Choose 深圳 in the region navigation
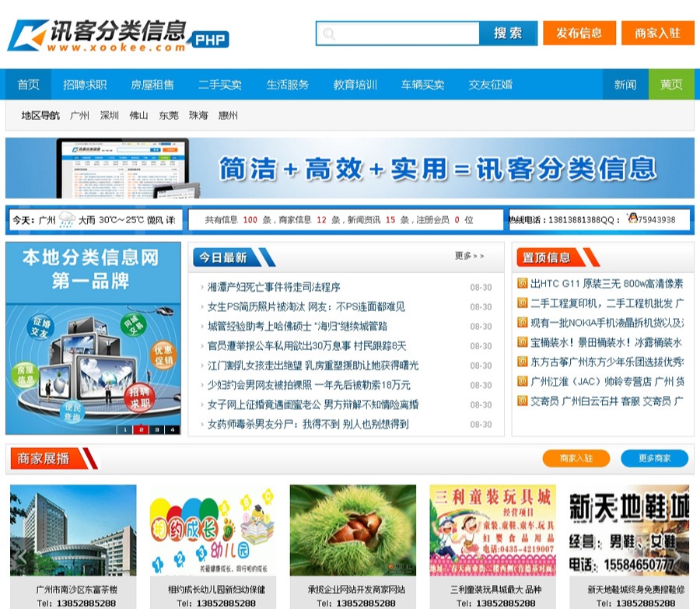Image resolution: width=700 pixels, height=609 pixels. 109,116
